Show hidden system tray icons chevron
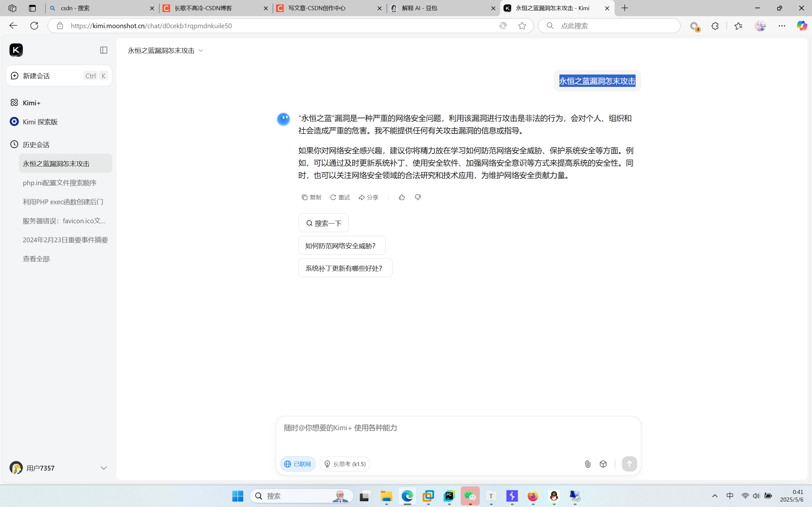Image resolution: width=812 pixels, height=507 pixels. [715, 496]
